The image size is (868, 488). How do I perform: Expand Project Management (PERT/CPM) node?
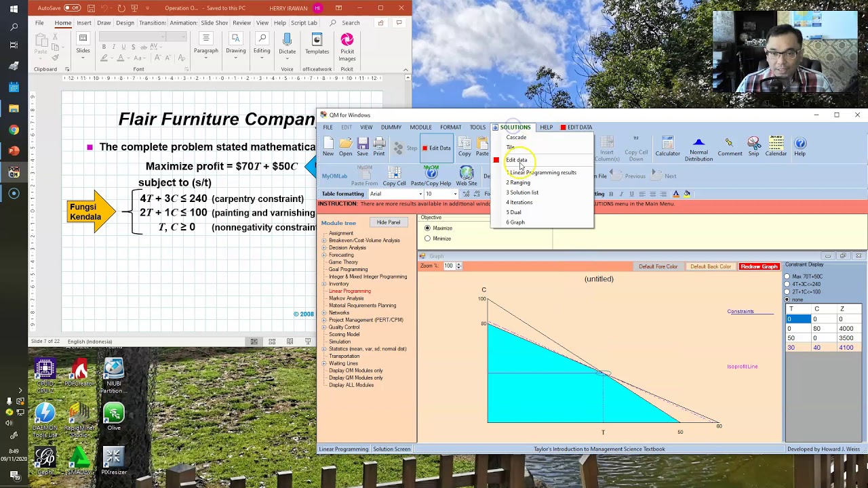coord(324,320)
